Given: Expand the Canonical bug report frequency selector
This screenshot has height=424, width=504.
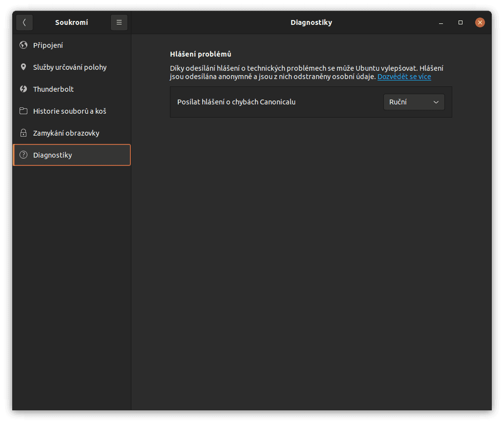Looking at the screenshot, I should tap(414, 102).
